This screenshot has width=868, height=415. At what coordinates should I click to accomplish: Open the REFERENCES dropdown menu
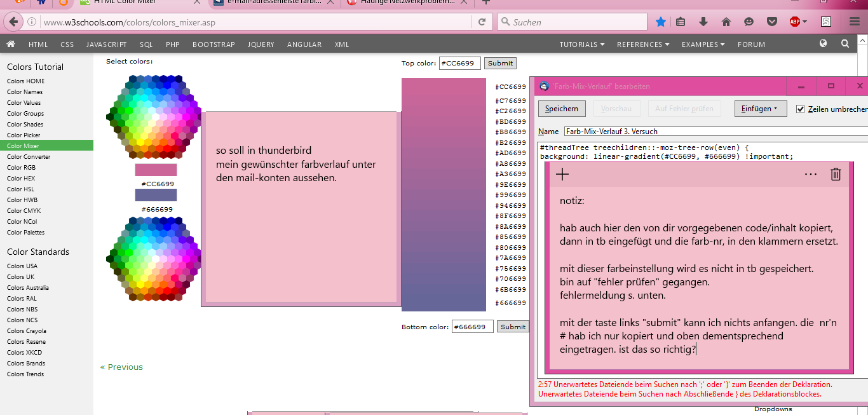click(x=642, y=44)
